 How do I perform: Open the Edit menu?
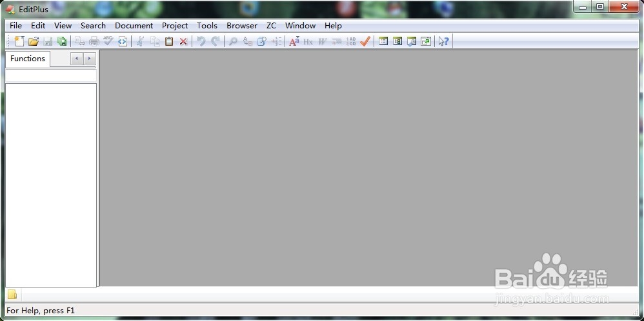pyautogui.click(x=38, y=25)
